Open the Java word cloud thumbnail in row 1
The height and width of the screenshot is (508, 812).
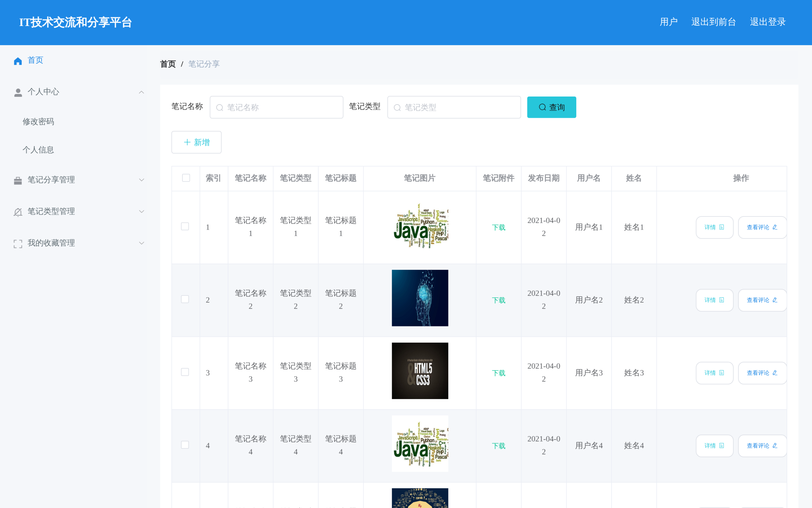point(420,225)
